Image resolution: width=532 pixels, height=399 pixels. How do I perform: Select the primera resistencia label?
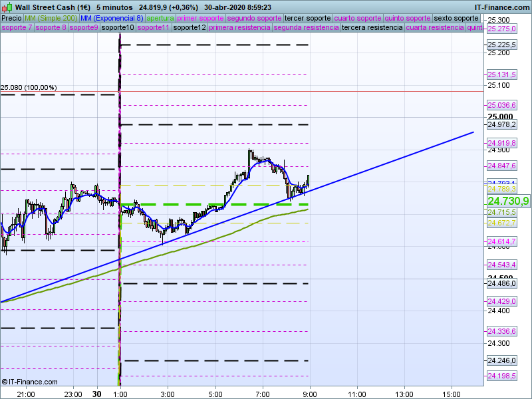[x=239, y=28]
